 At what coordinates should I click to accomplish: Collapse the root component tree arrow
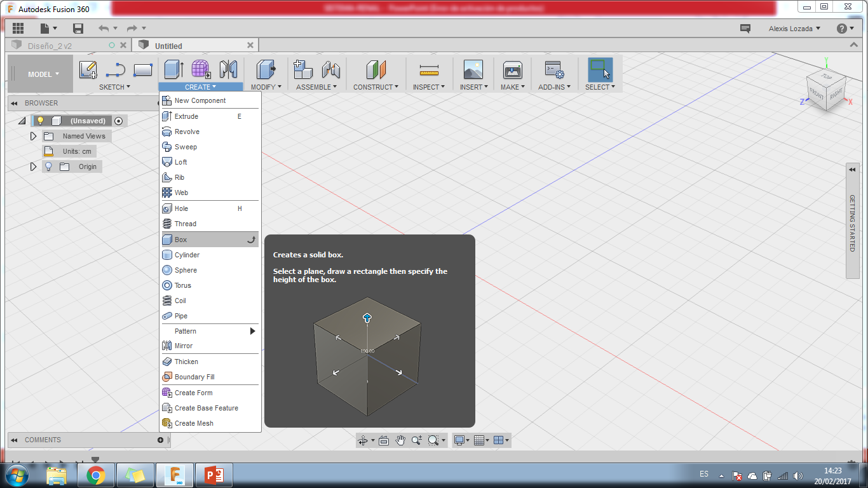(22, 121)
